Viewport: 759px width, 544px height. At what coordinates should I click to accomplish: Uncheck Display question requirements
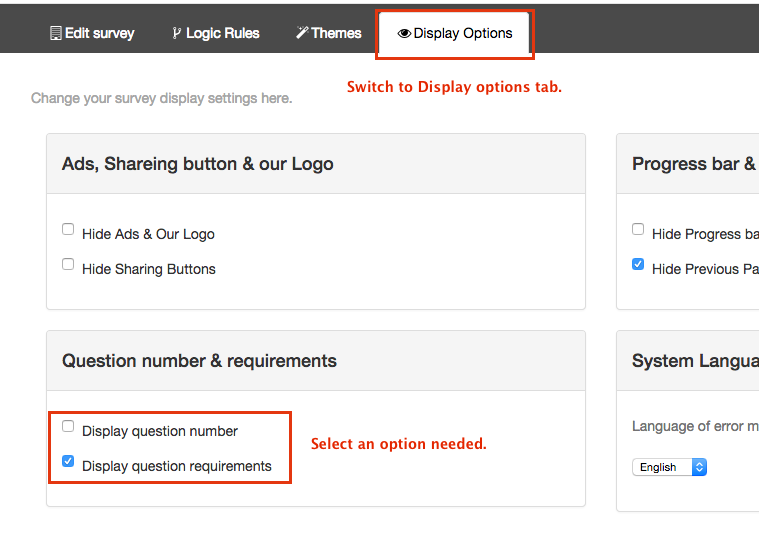point(68,461)
